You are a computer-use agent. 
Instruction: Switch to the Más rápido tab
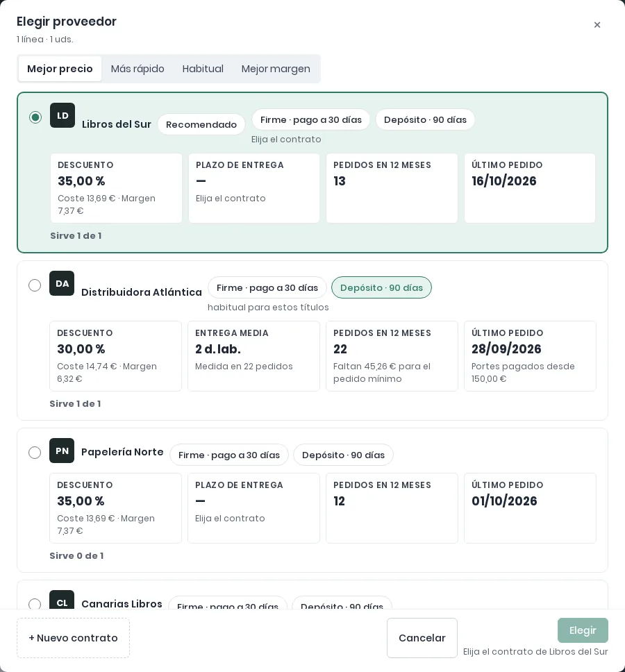point(137,69)
